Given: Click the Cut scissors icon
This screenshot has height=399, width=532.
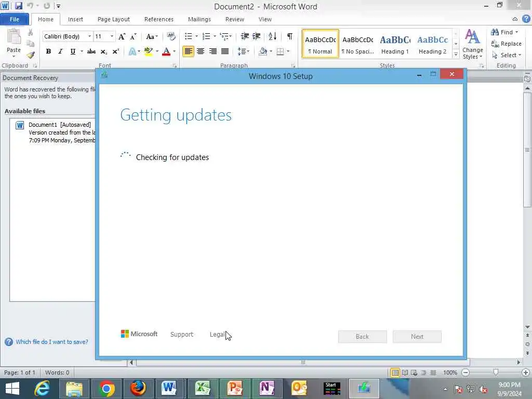Looking at the screenshot, I should click(x=31, y=33).
